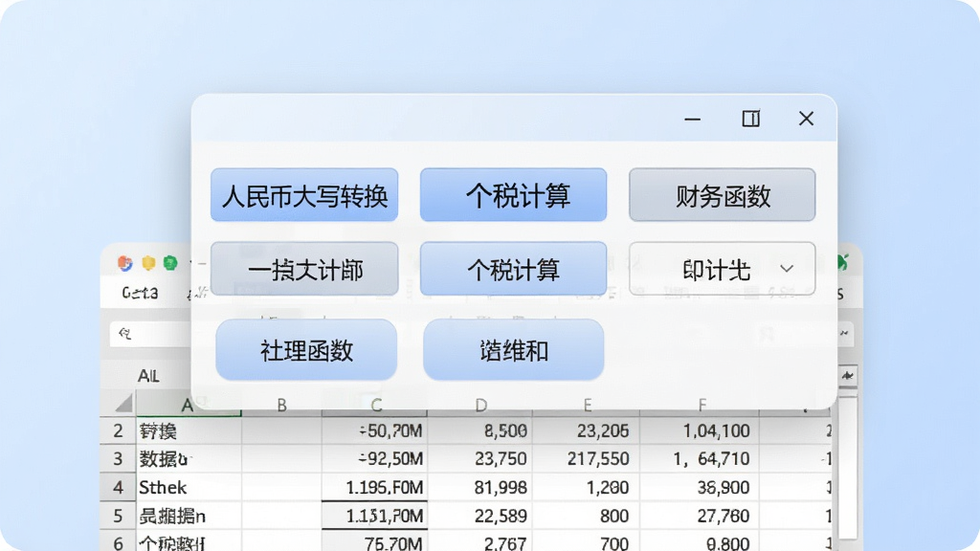
Task: Select column F header
Action: [x=701, y=406]
